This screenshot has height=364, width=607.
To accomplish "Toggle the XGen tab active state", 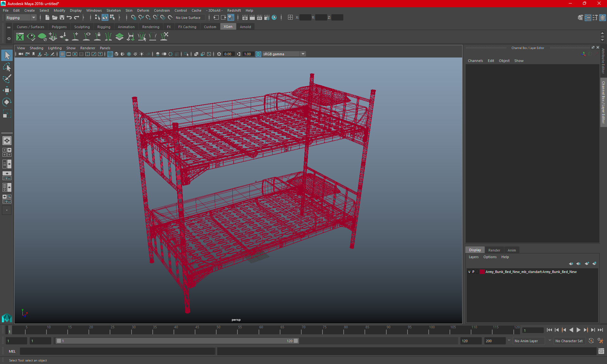I will click(x=228, y=27).
